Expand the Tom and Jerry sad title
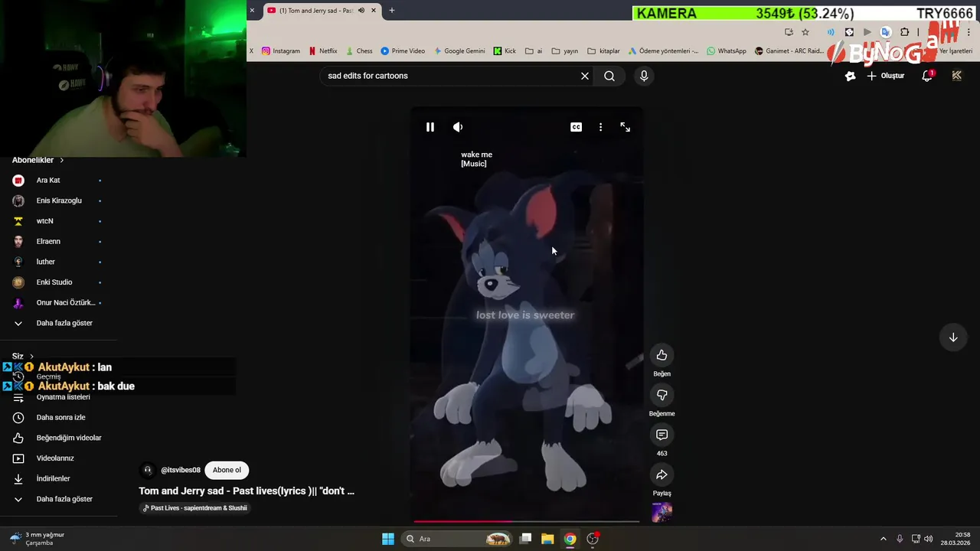This screenshot has height=551, width=980. [247, 491]
